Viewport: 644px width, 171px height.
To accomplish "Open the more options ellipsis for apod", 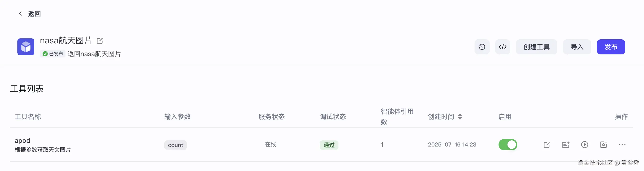I will coord(623,144).
